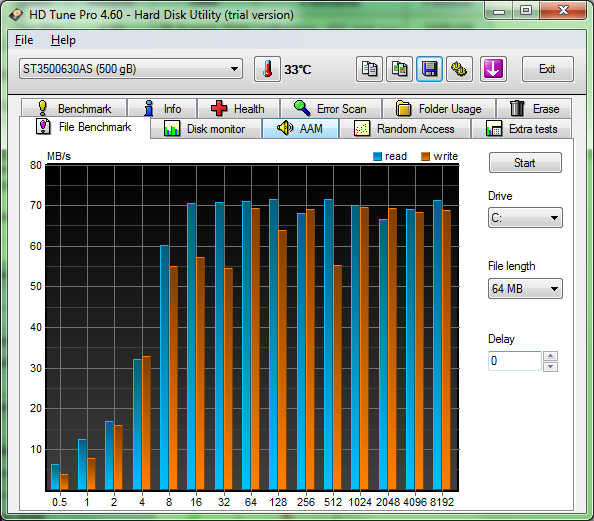Viewport: 594px width, 521px height.
Task: Save screenshot using the floppy disk icon
Action: pos(429,69)
